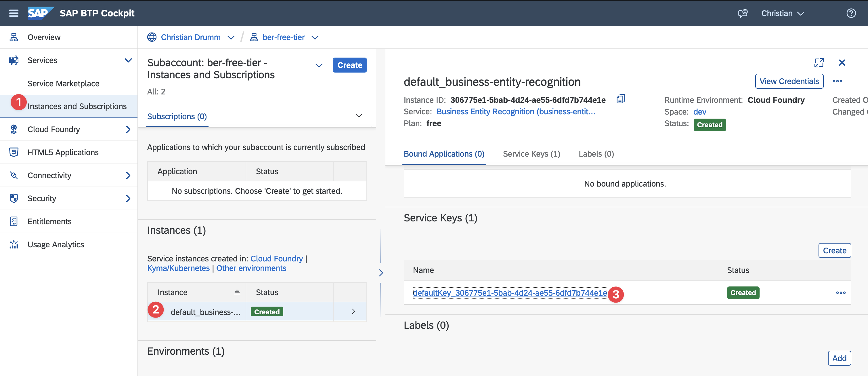Open Christian Drumm breadcrumb dropdown arrow
868x376 pixels.
231,37
